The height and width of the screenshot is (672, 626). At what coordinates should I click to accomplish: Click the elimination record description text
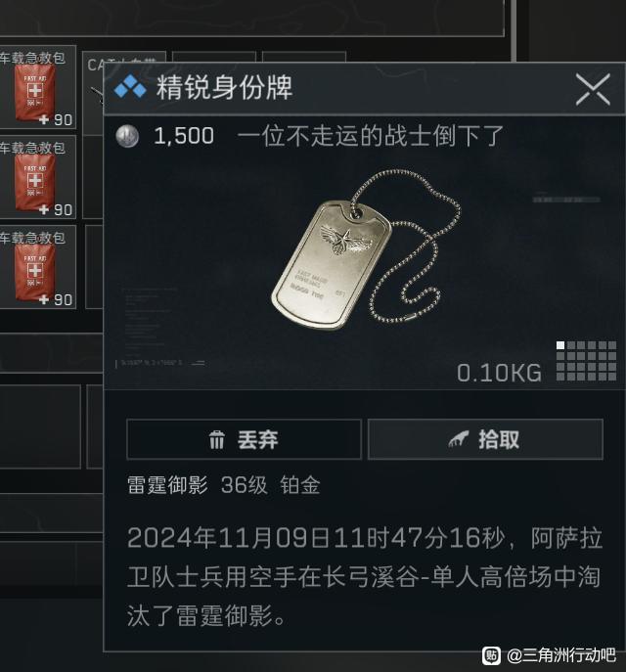[x=365, y=577]
